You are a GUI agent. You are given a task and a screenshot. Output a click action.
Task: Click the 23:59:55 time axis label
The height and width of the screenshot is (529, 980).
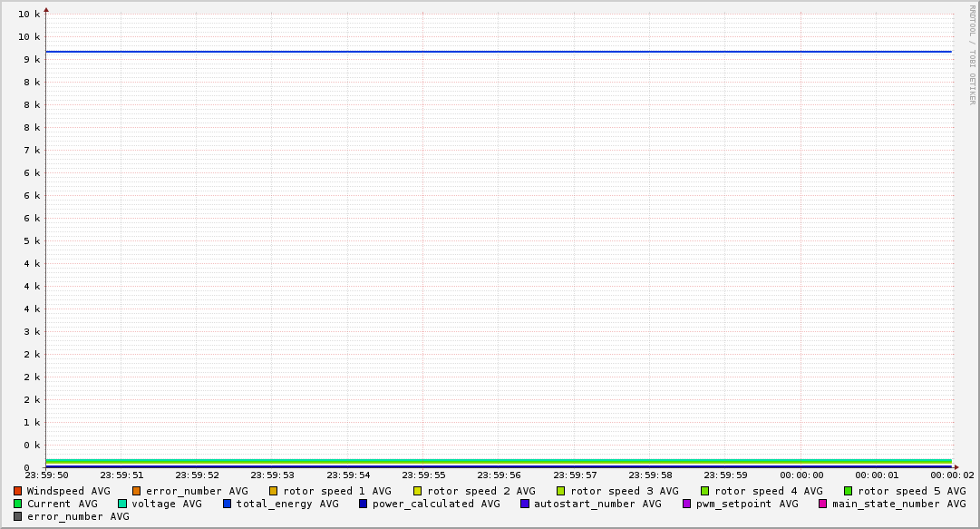pyautogui.click(x=423, y=475)
